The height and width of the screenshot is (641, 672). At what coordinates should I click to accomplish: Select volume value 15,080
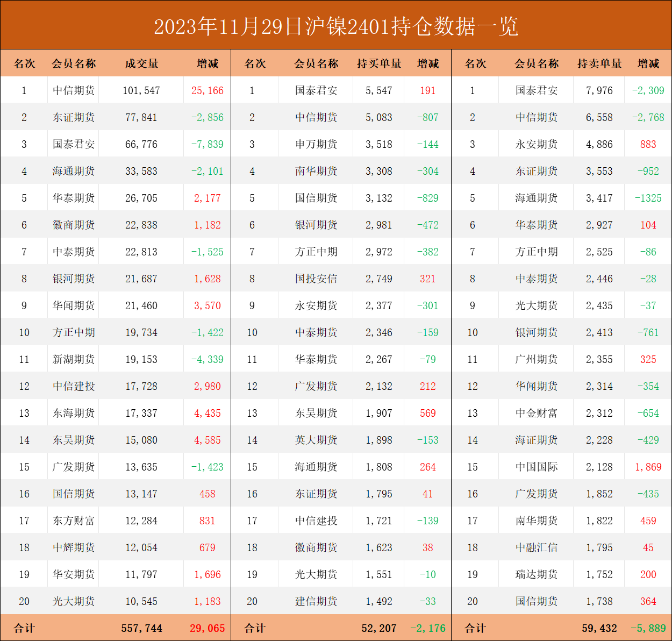click(x=141, y=440)
